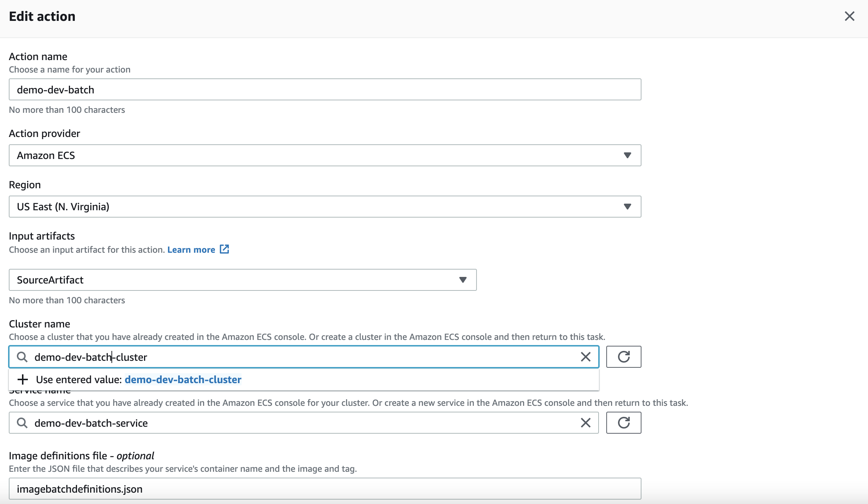868x504 pixels.
Task: Click the Action name input field
Action: 325,89
